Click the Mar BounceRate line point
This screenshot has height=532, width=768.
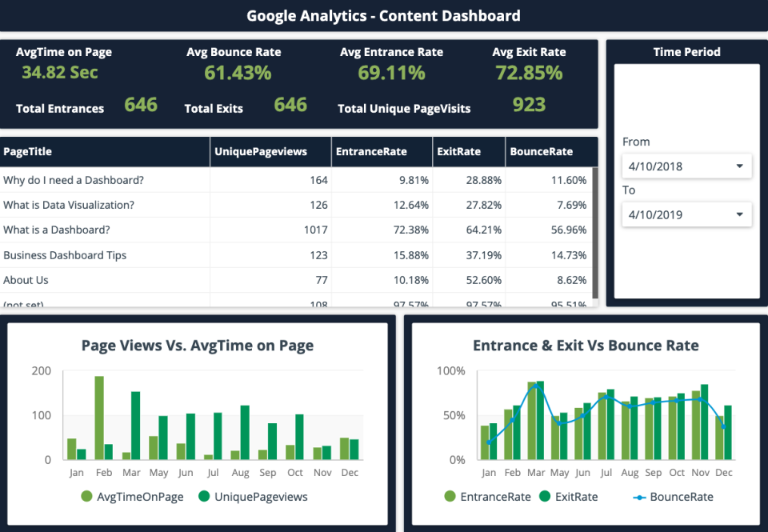pos(535,386)
